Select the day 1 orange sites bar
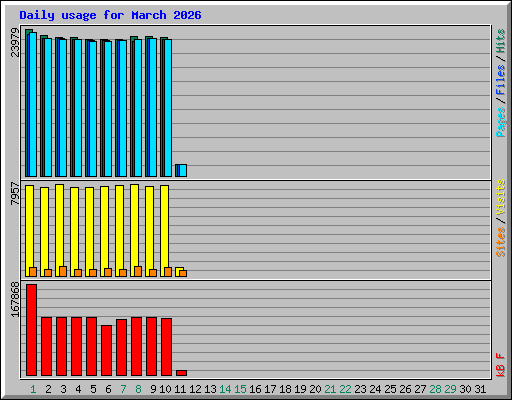The width and height of the screenshot is (512, 400). click(x=33, y=272)
